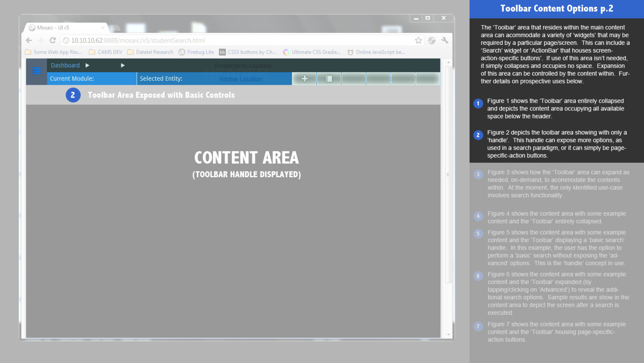644x363 pixels.
Task: Click the page vertical scrollbar thumb
Action: [x=448, y=175]
